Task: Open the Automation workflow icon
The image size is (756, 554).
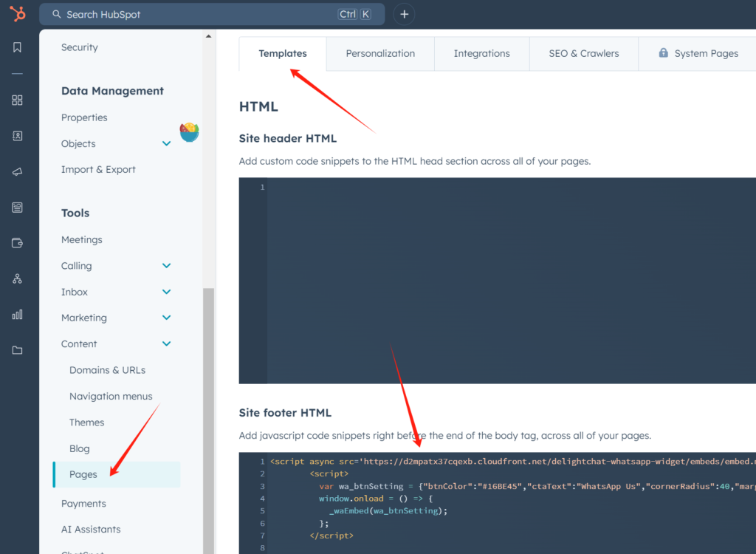Action: (17, 278)
